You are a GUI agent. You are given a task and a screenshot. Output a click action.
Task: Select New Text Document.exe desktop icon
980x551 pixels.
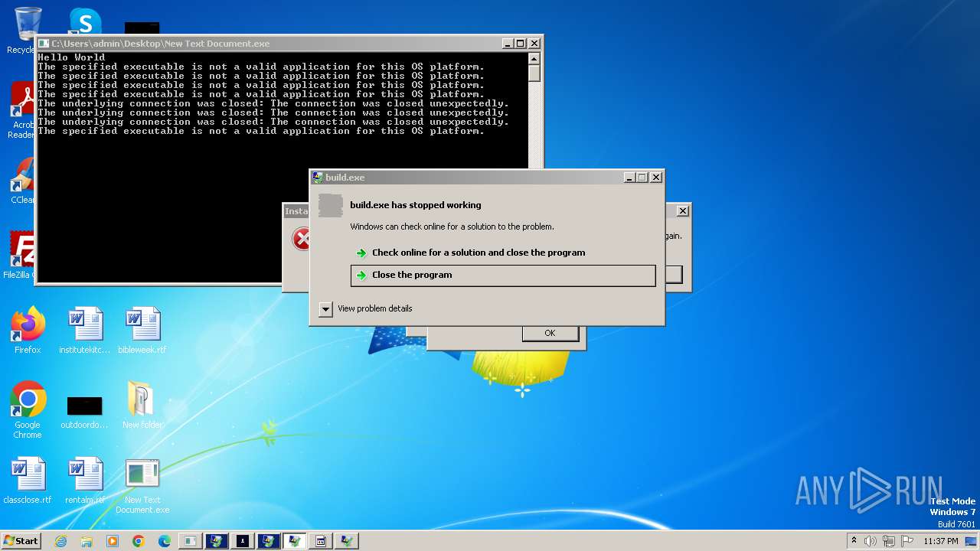point(142,486)
